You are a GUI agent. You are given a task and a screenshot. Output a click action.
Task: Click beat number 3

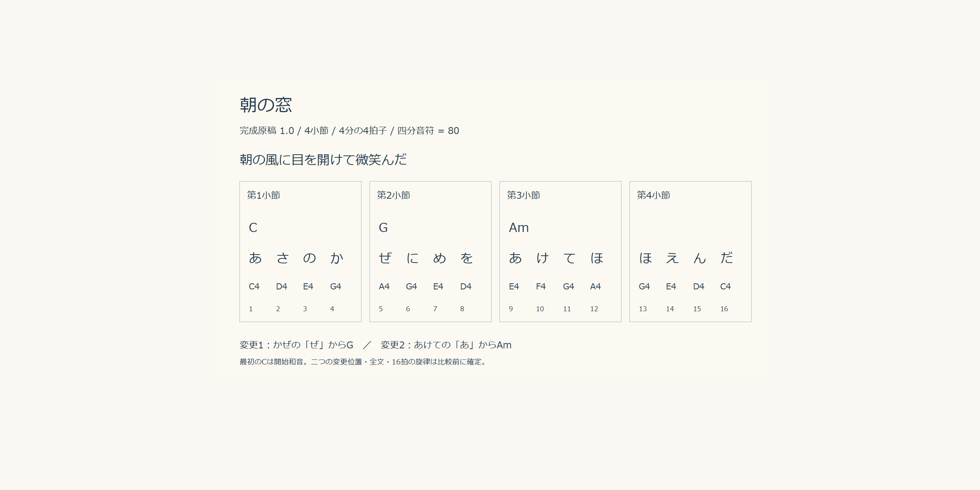305,309
